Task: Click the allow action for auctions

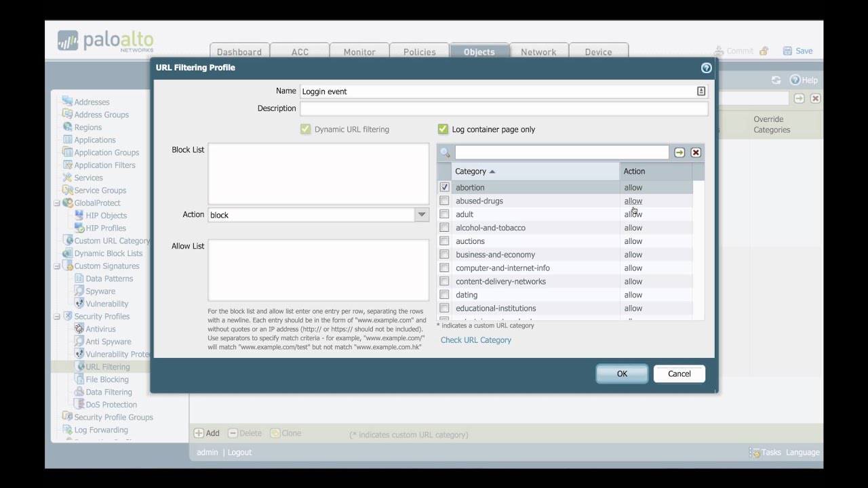Action: [x=633, y=241]
